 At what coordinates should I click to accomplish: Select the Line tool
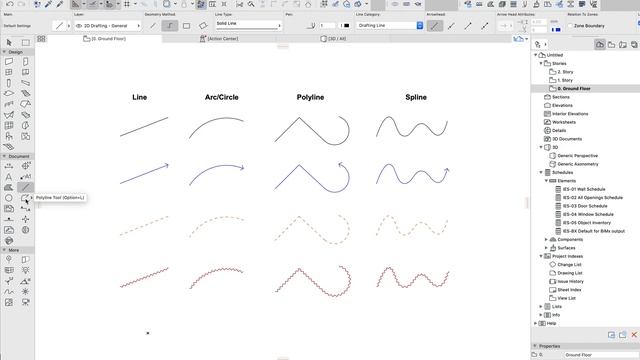[x=26, y=187]
